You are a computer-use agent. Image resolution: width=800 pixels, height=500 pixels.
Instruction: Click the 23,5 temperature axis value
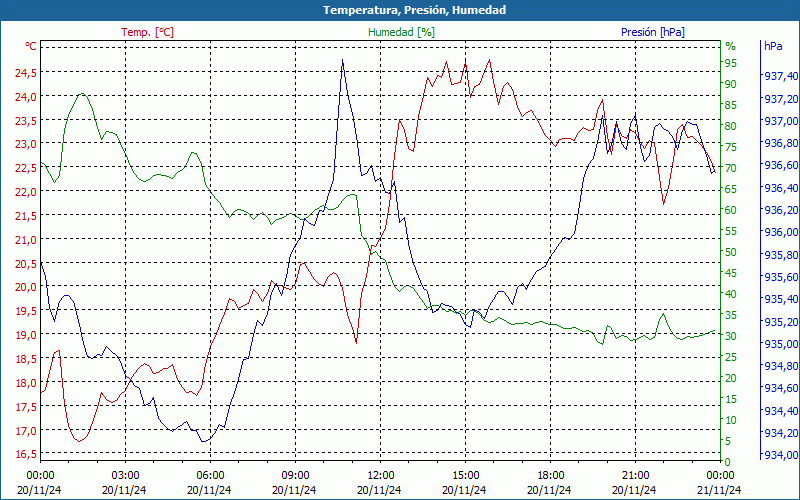coord(26,120)
